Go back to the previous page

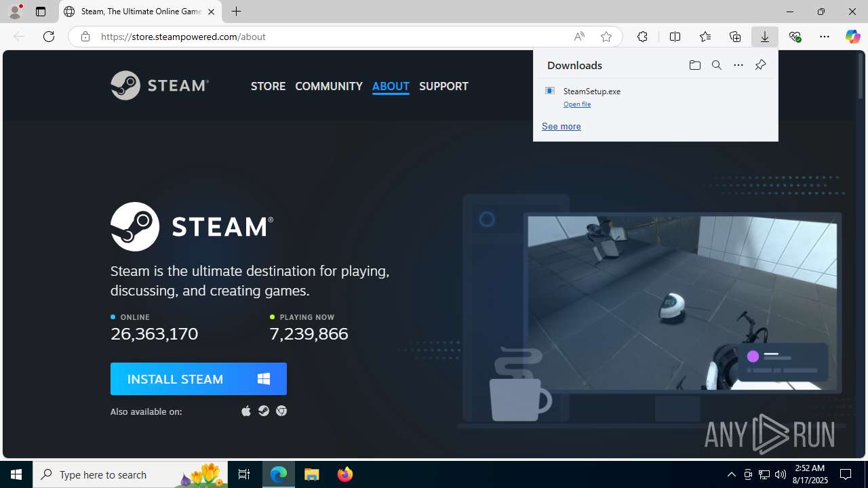(x=19, y=37)
